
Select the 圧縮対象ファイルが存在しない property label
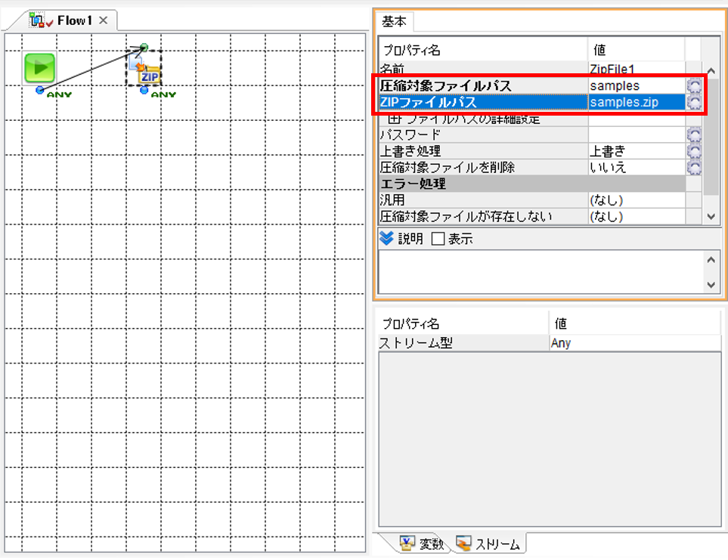483,216
